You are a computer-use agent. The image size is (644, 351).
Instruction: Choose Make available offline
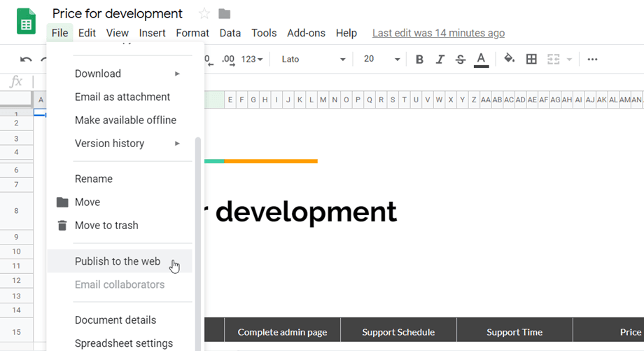tap(125, 121)
